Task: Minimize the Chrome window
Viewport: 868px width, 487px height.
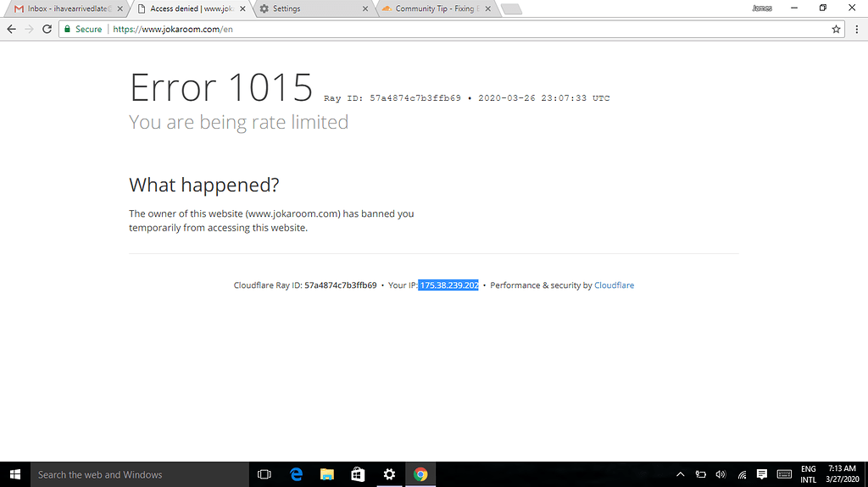Action: (x=793, y=8)
